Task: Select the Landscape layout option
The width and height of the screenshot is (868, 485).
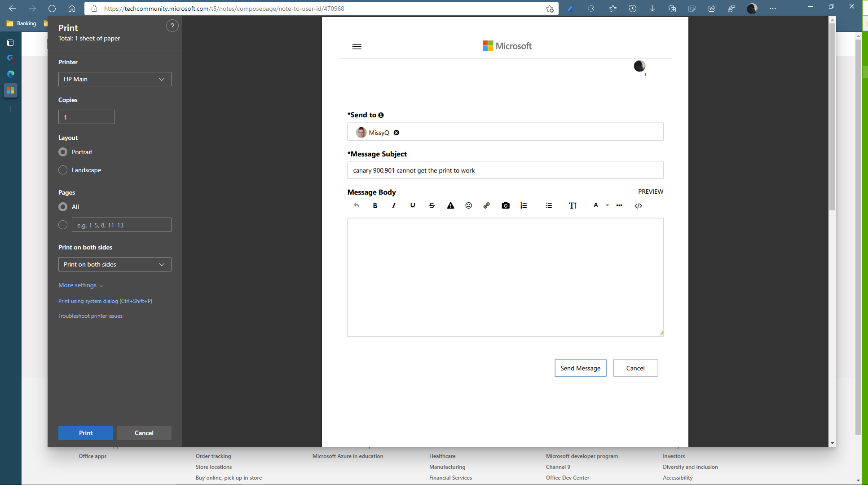Action: tap(63, 170)
